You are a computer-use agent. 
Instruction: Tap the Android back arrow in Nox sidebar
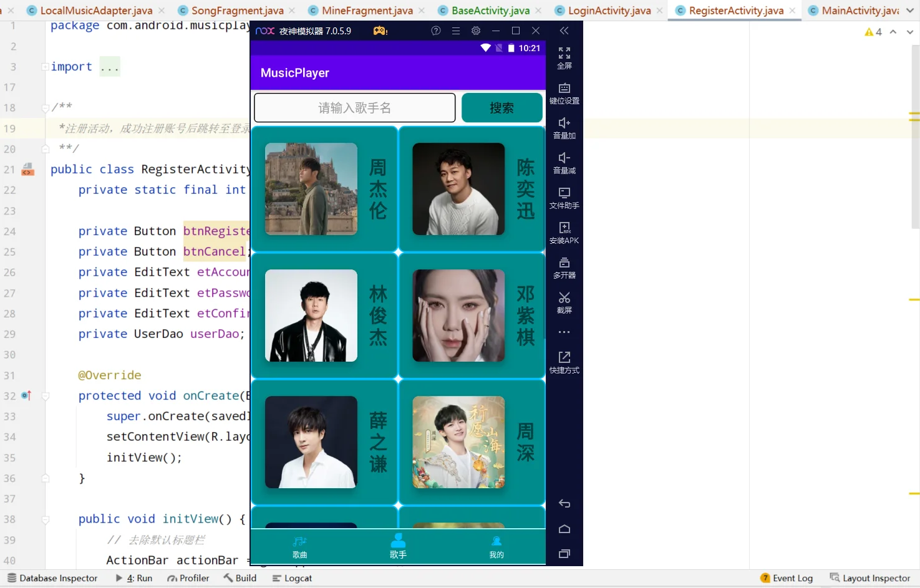coord(564,503)
